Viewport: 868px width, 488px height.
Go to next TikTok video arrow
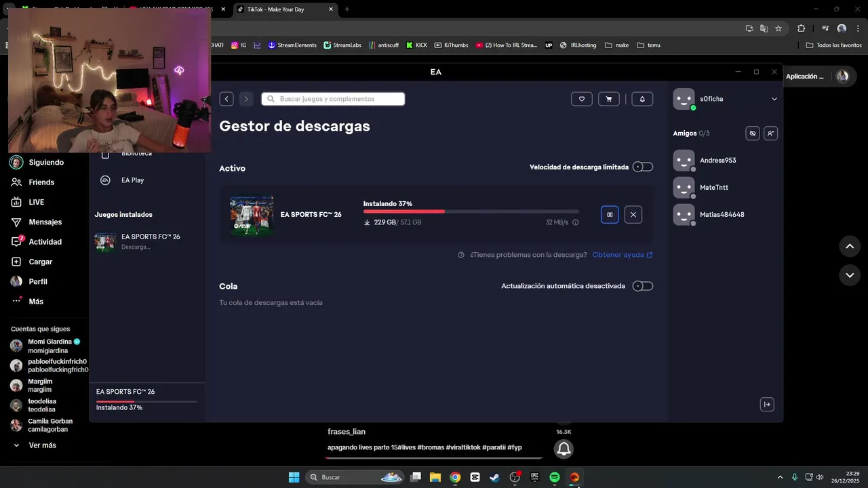tap(850, 275)
